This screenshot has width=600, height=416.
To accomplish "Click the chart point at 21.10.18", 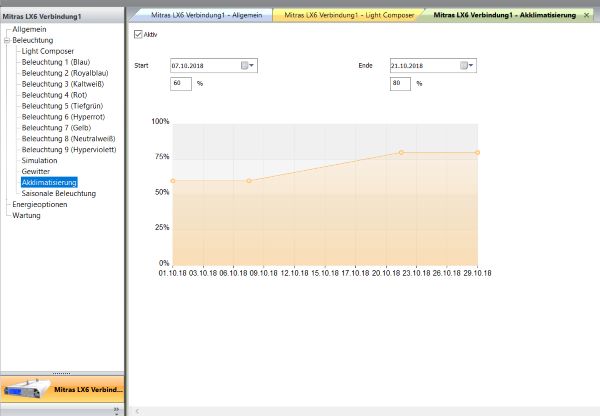I will point(401,152).
